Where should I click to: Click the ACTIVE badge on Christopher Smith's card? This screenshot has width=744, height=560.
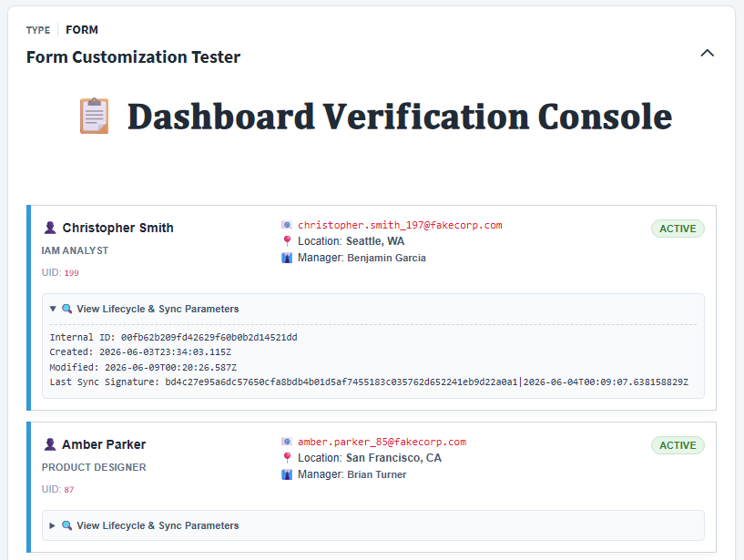tap(678, 229)
